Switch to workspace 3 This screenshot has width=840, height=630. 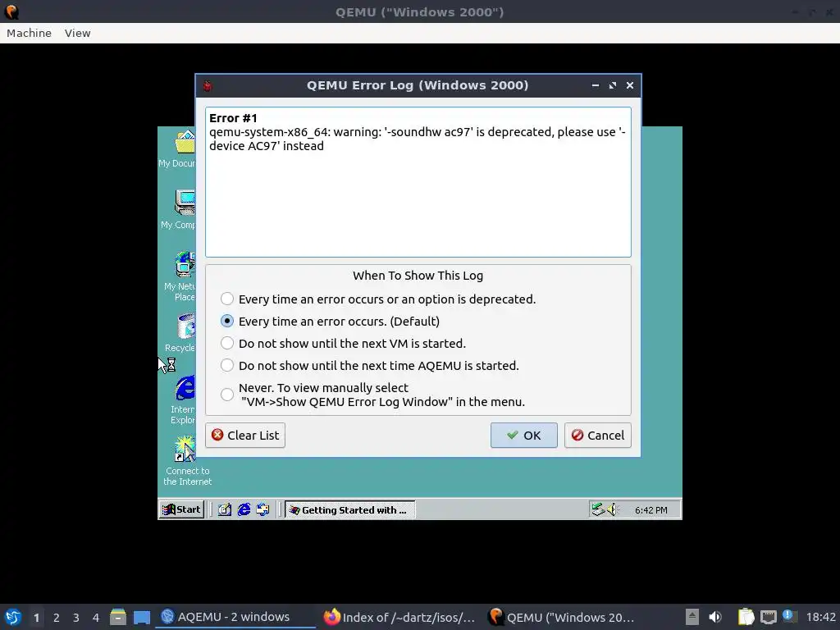click(x=76, y=618)
